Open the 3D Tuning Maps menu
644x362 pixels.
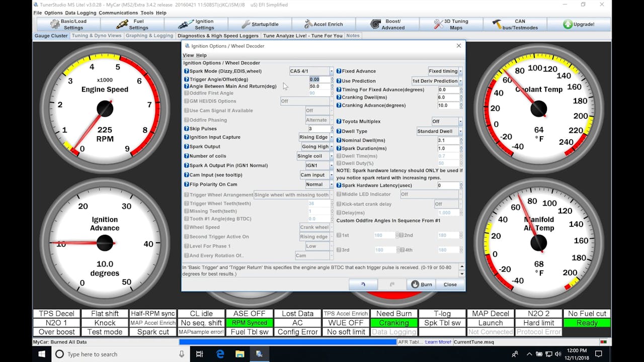point(450,24)
